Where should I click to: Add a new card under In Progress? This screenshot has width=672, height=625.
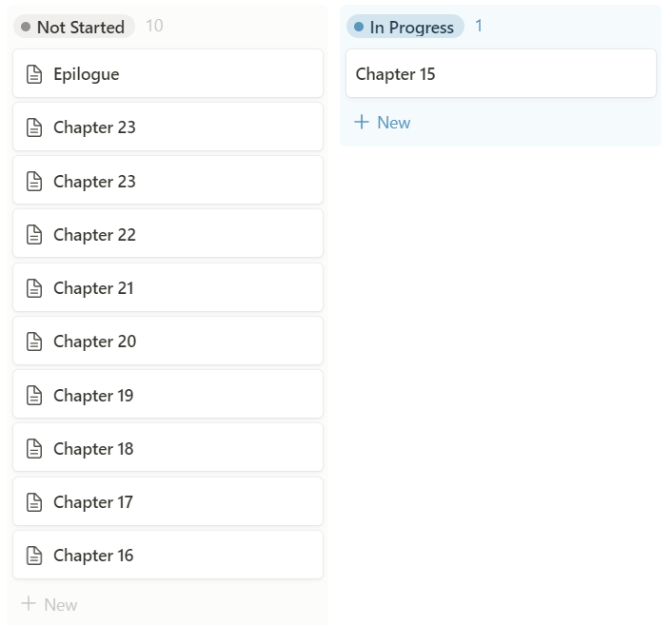(x=383, y=123)
